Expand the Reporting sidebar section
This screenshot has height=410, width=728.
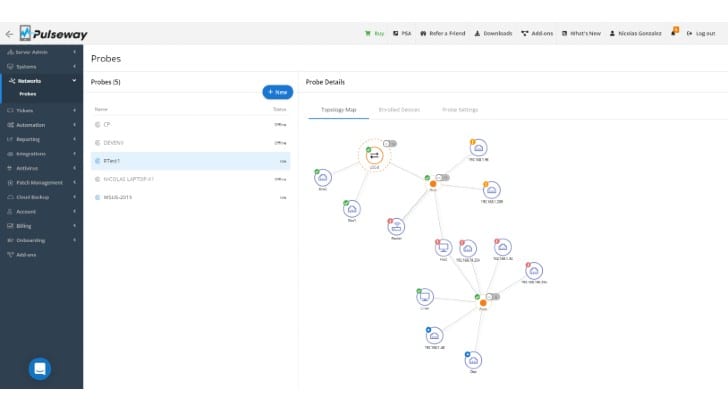41,139
